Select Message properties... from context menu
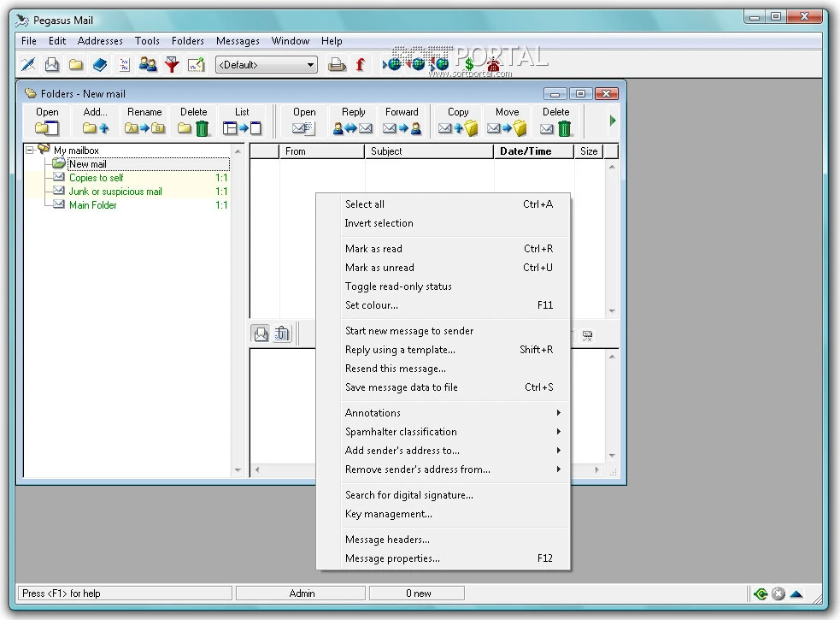Image resolution: width=840 pixels, height=620 pixels. pyautogui.click(x=392, y=558)
